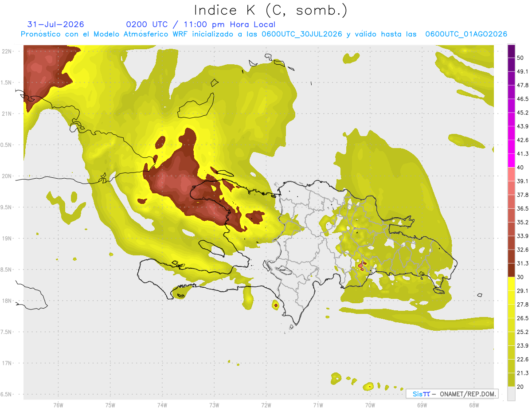Click the colorbar value '27.8'
The height and width of the screenshot is (411, 532).
click(x=523, y=305)
